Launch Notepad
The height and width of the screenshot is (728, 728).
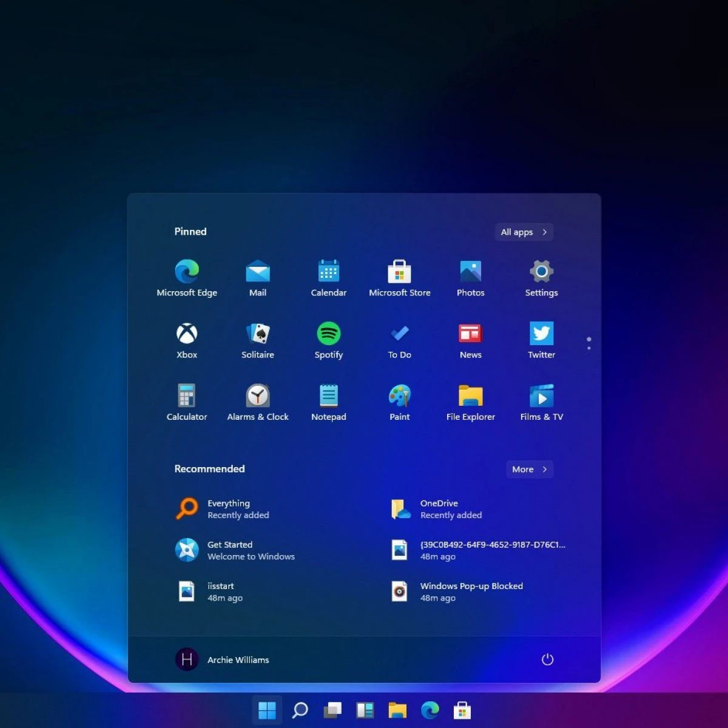click(x=329, y=402)
